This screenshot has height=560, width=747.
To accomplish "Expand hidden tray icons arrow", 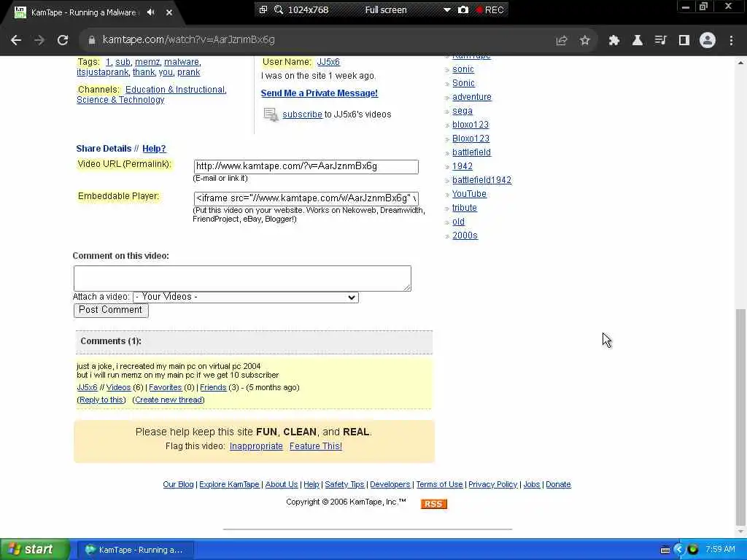I will pyautogui.click(x=679, y=550).
